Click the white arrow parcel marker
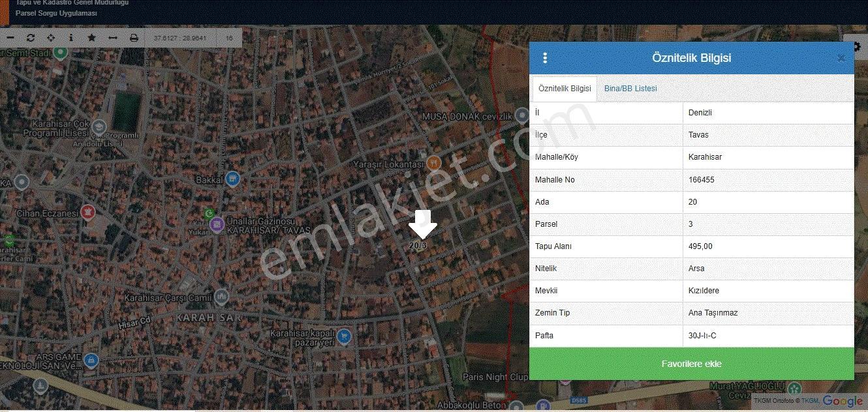The width and height of the screenshot is (868, 412). [x=423, y=224]
